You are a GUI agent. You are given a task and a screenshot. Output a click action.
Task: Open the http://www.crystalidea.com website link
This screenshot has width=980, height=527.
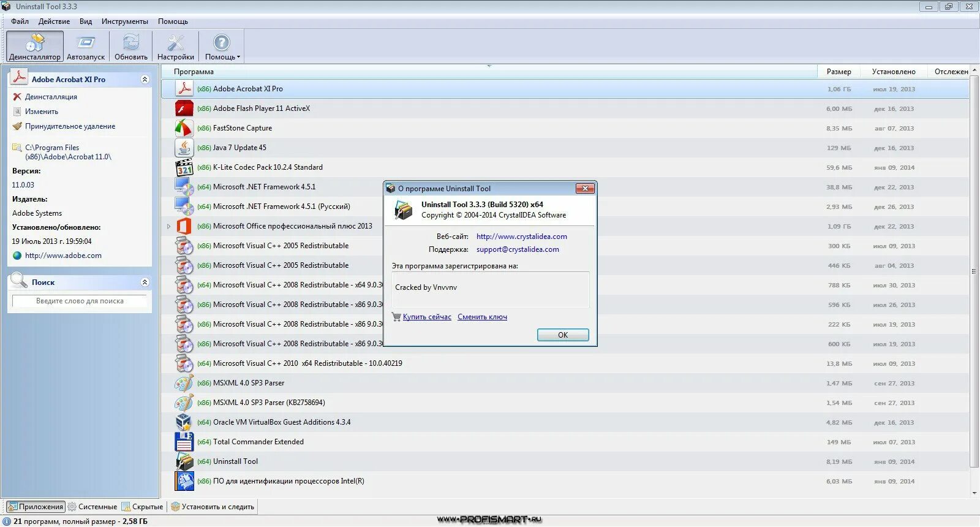pyautogui.click(x=522, y=237)
